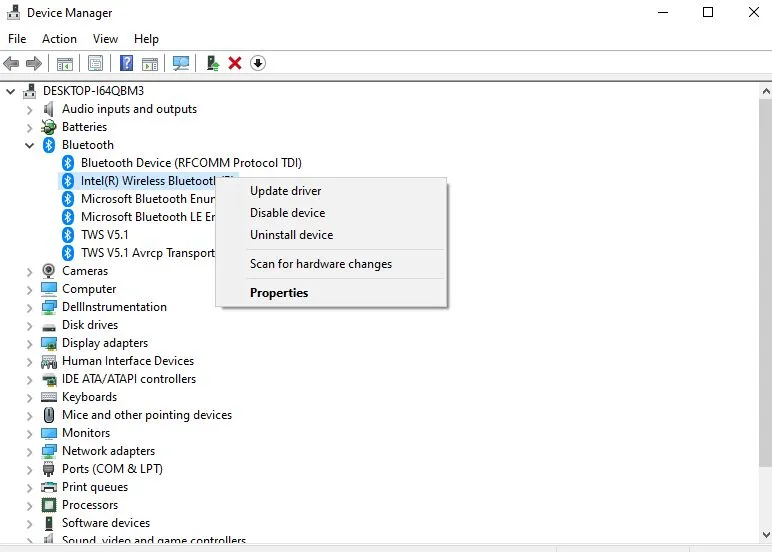Open the View menu

105,39
